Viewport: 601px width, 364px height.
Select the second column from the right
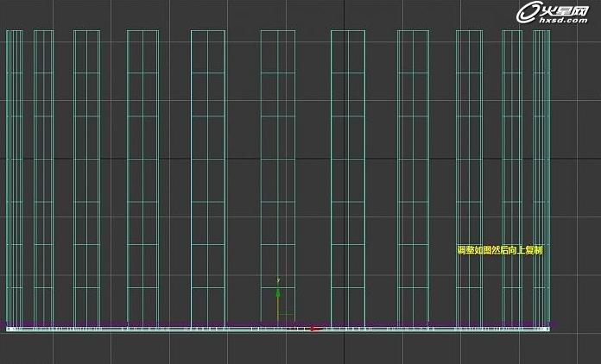(512, 173)
